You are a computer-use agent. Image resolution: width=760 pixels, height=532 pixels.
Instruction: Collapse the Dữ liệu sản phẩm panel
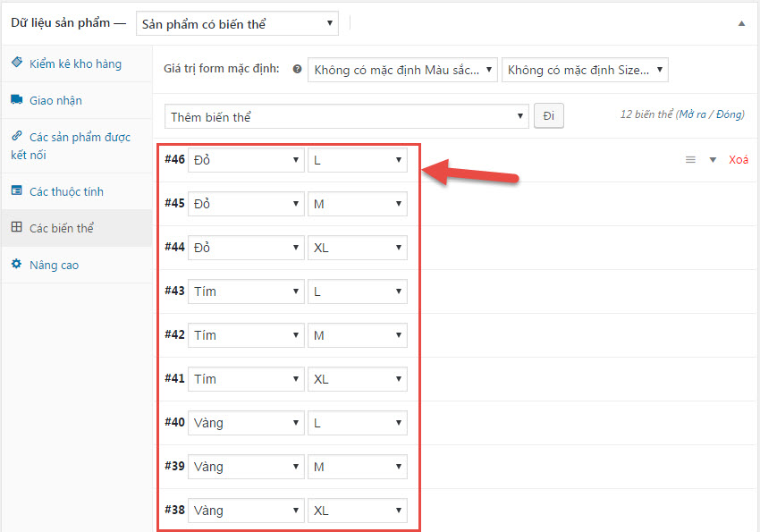point(741,23)
